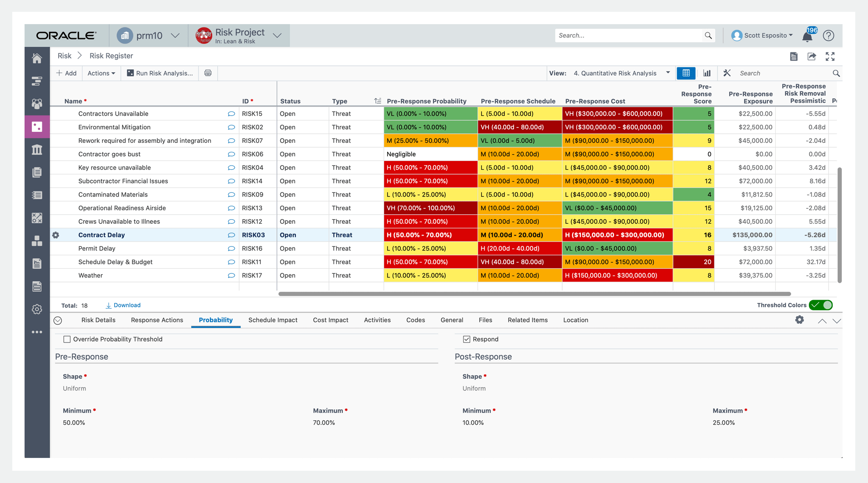The image size is (868, 483).
Task: Open the Actions dropdown menu
Action: click(101, 73)
